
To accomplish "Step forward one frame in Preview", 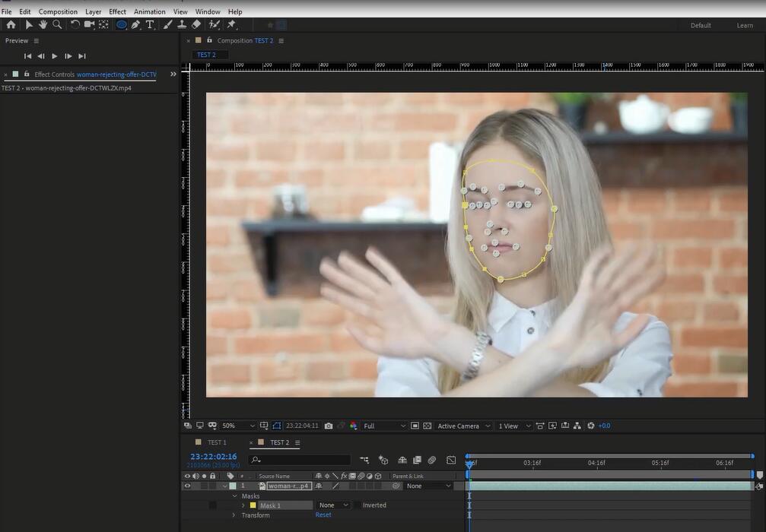I will point(68,56).
